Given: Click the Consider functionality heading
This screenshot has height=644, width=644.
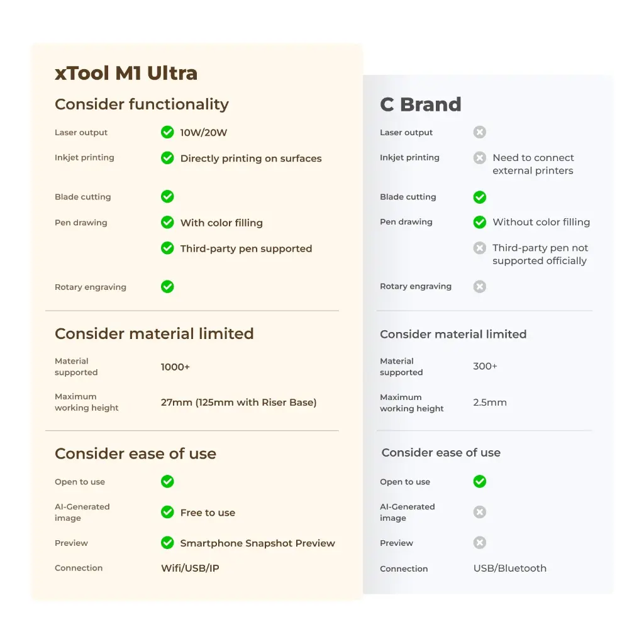Looking at the screenshot, I should tap(142, 104).
